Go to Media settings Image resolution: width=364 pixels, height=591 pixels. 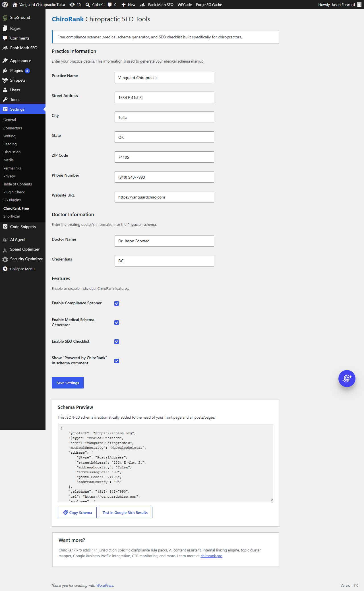9,160
